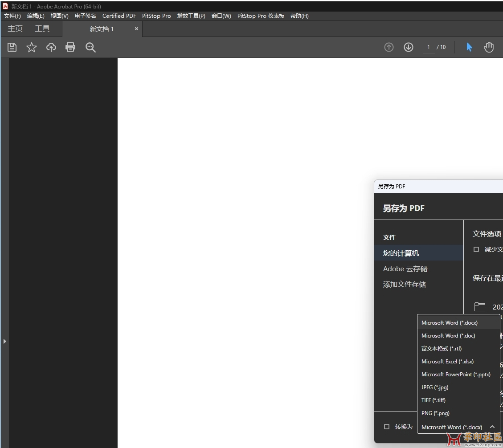Click the Save file floppy disk icon
Viewport: 503px width, 448px height.
tap(12, 47)
